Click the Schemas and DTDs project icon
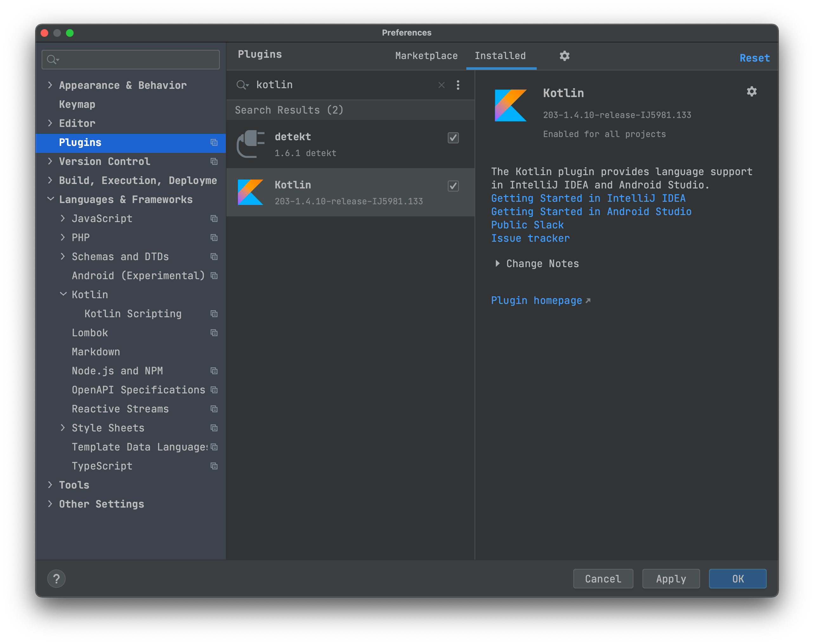Image resolution: width=814 pixels, height=644 pixels. pyautogui.click(x=214, y=257)
